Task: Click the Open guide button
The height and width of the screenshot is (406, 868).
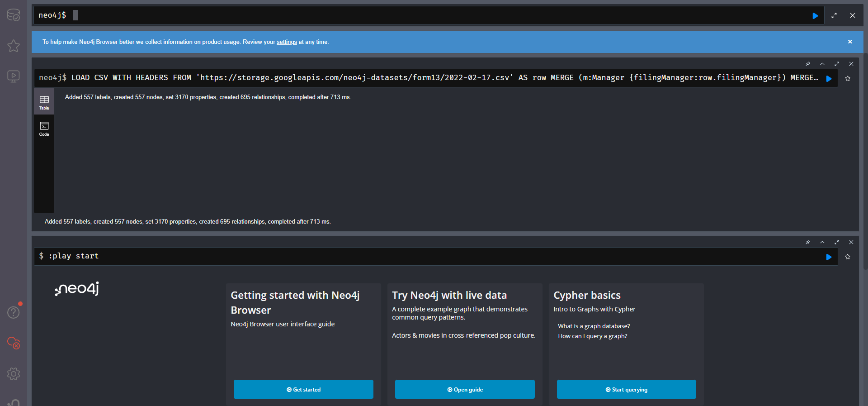Action: pyautogui.click(x=465, y=389)
